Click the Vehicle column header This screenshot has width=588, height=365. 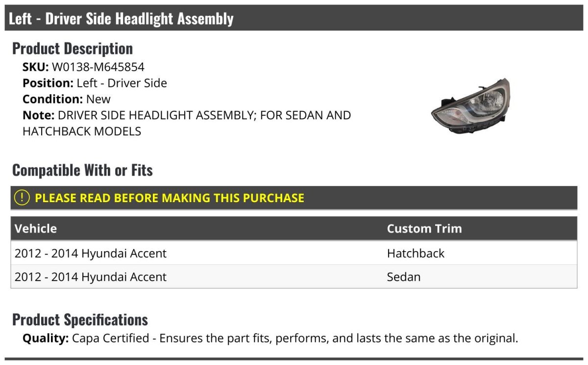tap(36, 229)
